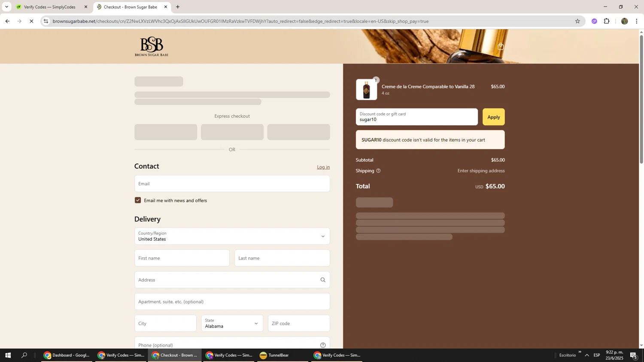Screen dimensions: 644x362
Task: Click the First name field
Action: click(182, 258)
